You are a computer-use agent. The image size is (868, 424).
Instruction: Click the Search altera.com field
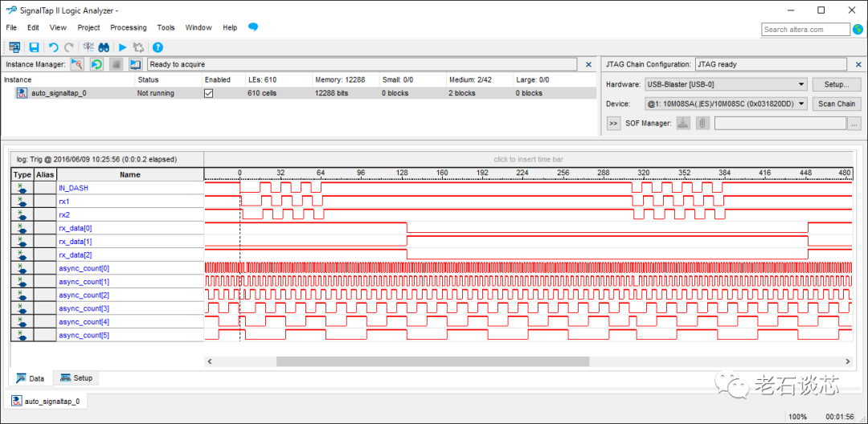tap(805, 29)
